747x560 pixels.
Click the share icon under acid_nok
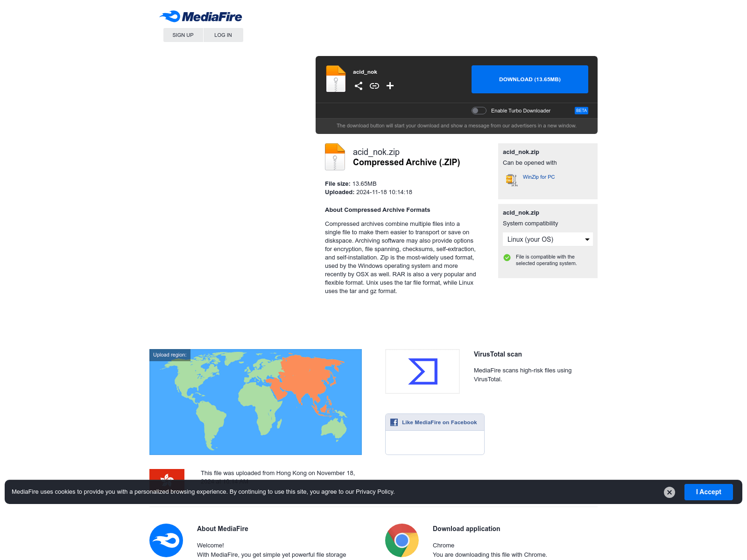359,86
